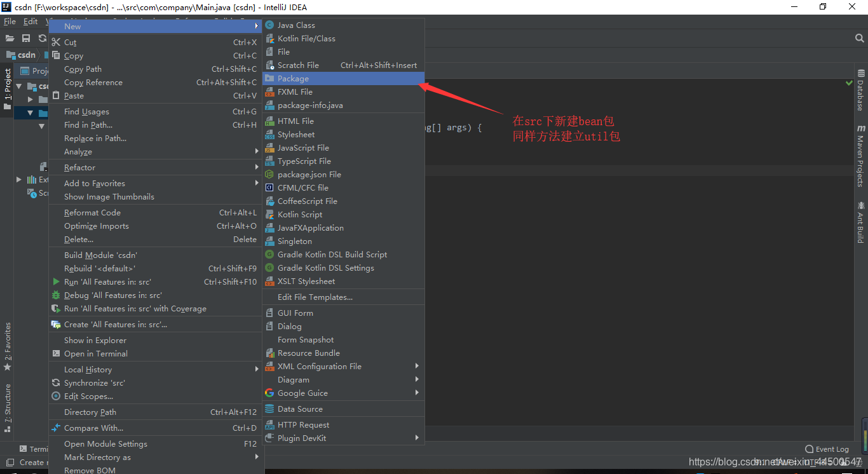868x474 pixels.
Task: Click the Open folder toolbar icon
Action: point(10,38)
